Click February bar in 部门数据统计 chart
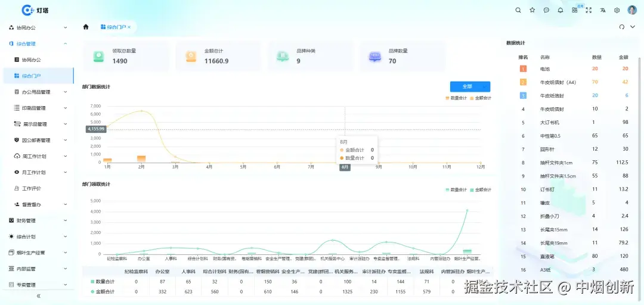Viewport: 644px width, 305px height. pyautogui.click(x=141, y=159)
